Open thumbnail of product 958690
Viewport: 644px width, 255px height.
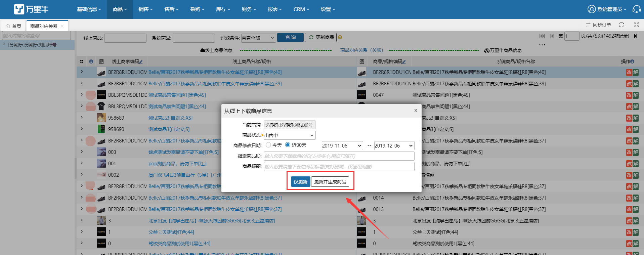(101, 129)
